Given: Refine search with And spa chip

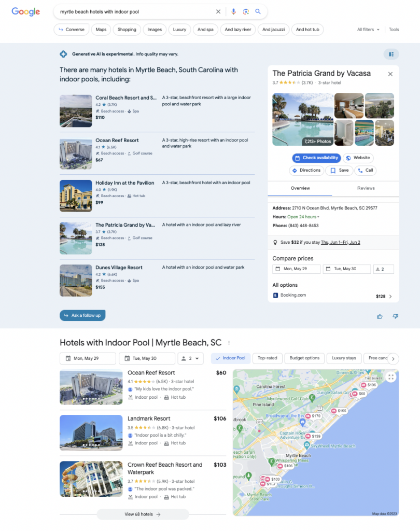Looking at the screenshot, I should pyautogui.click(x=205, y=30).
